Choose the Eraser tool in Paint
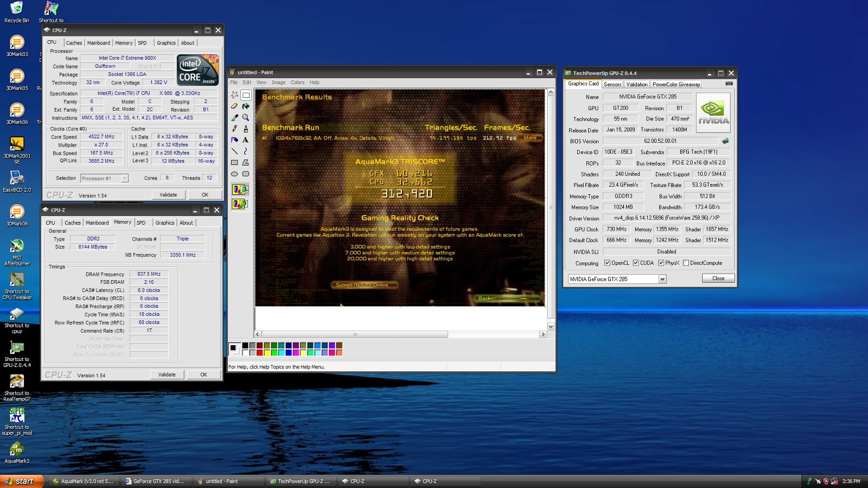The image size is (868, 488). (x=234, y=106)
